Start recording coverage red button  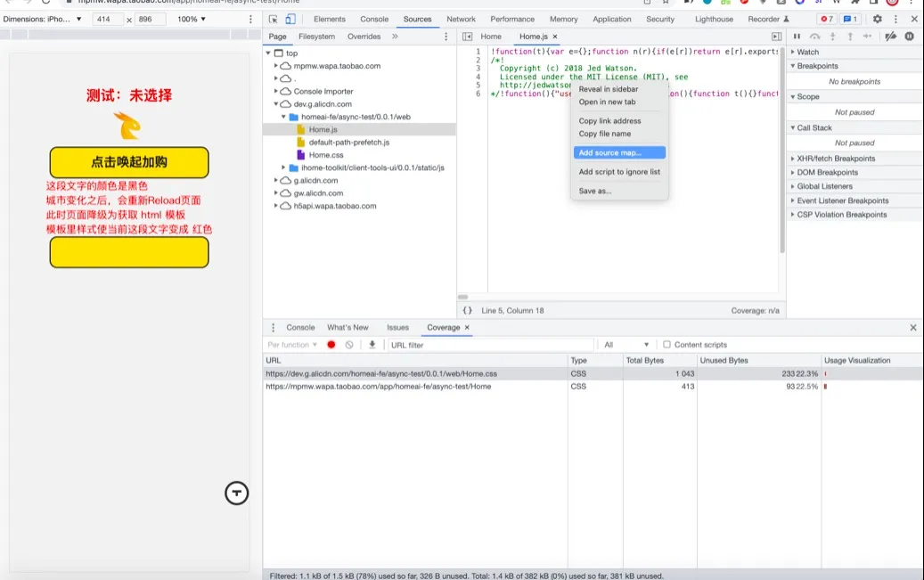pos(331,345)
